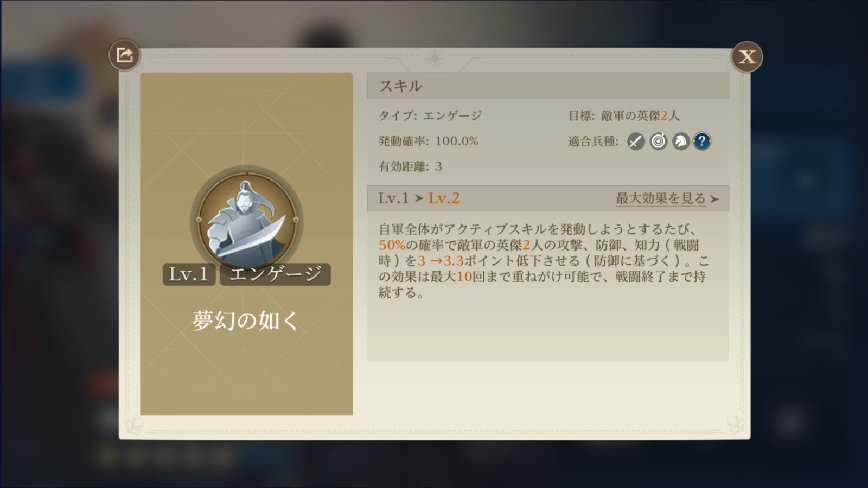The width and height of the screenshot is (868, 488).
Task: Click the sword troop type icon
Action: (x=636, y=142)
